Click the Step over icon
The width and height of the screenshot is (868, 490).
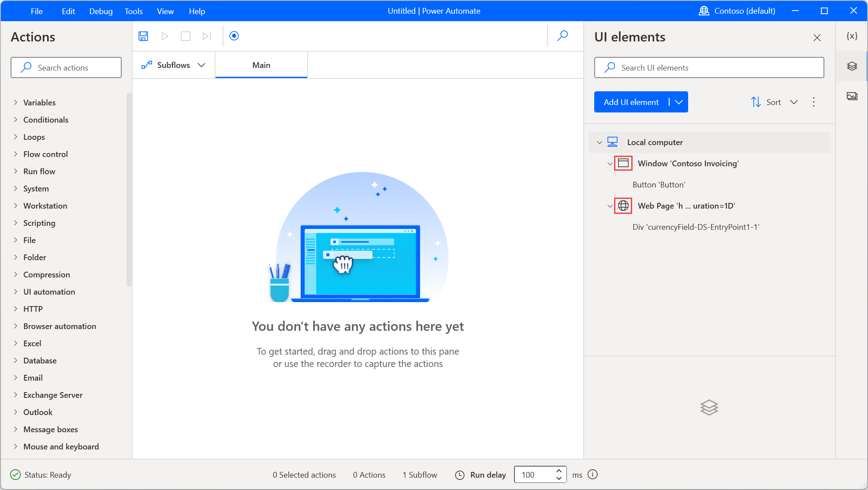point(207,36)
